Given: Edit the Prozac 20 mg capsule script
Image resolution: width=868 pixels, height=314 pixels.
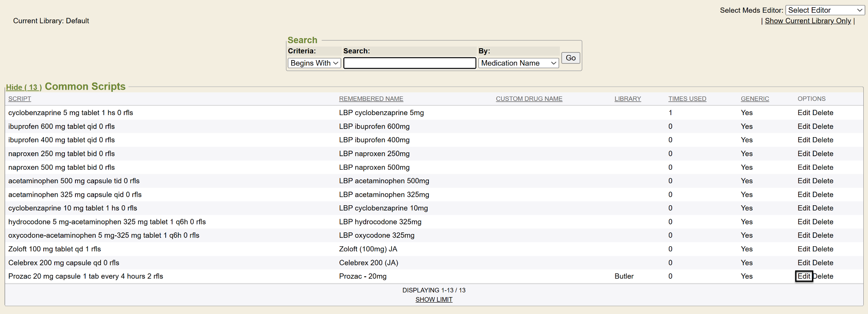Looking at the screenshot, I should [804, 276].
